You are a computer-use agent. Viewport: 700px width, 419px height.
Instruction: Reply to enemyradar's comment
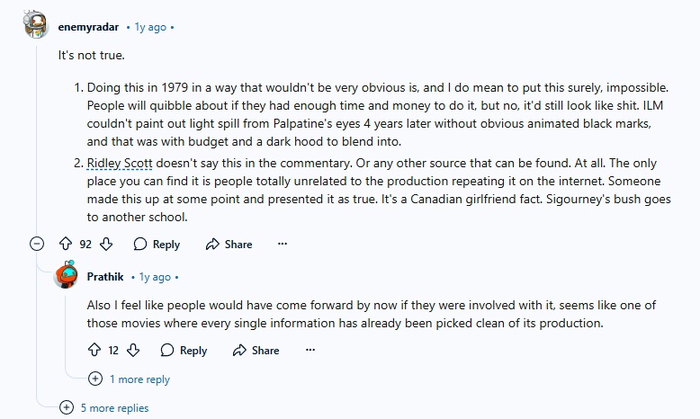[x=156, y=244]
